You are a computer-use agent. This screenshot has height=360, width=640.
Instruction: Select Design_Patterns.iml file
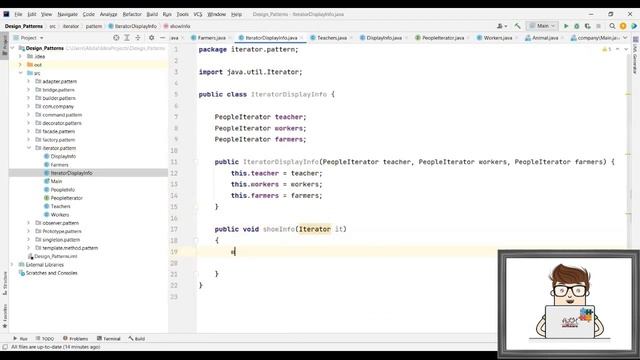(56, 256)
